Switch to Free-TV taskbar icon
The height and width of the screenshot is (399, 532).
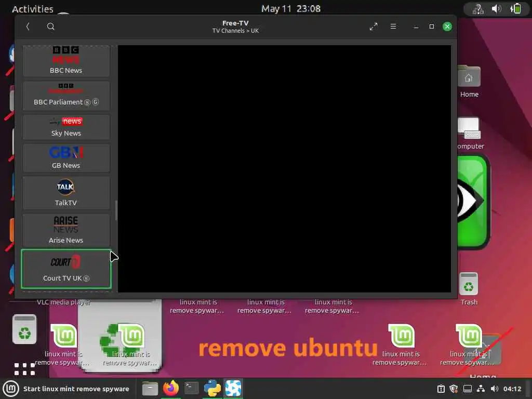[233, 388]
